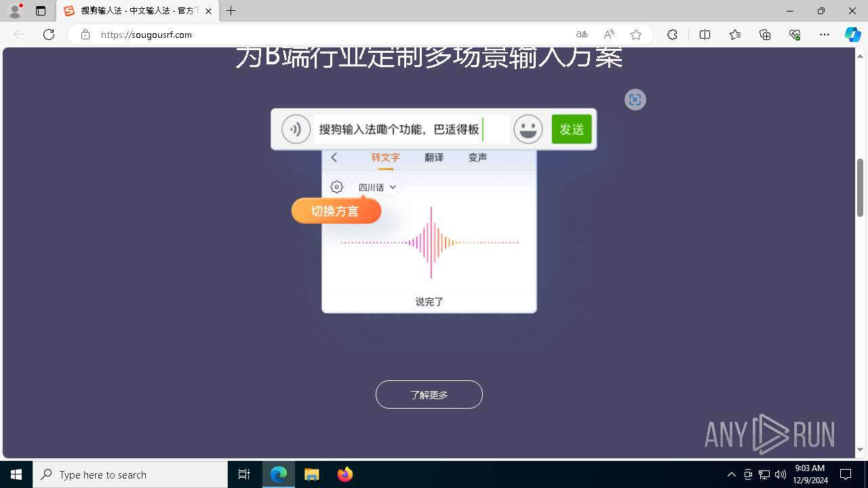Image resolution: width=868 pixels, height=488 pixels.
Task: Open the Windows Start menu
Action: tap(16, 474)
